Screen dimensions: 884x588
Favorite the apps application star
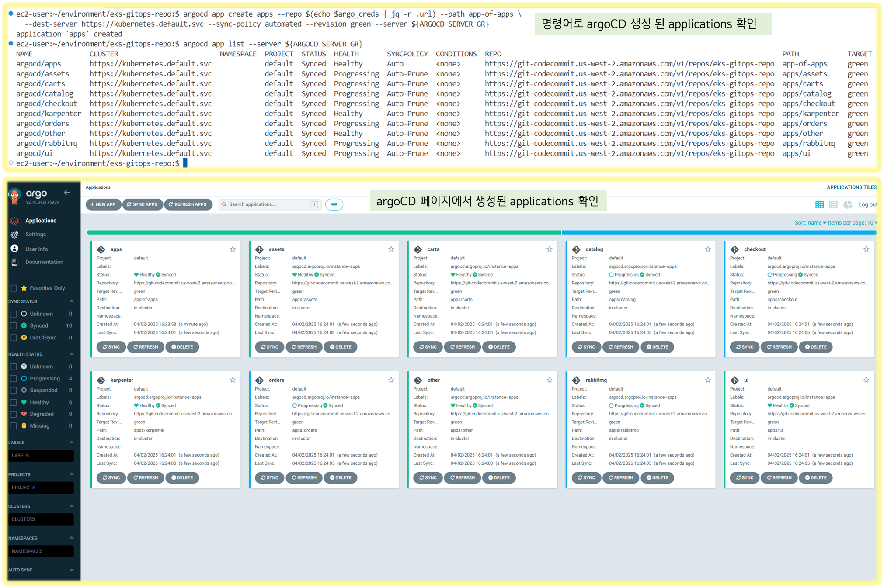[233, 249]
